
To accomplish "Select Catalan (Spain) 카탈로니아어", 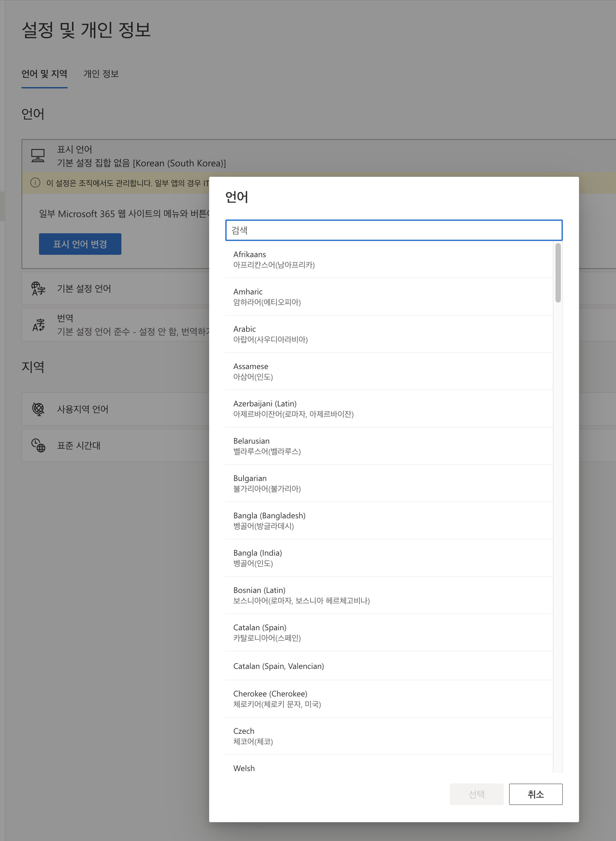I will pyautogui.click(x=389, y=632).
